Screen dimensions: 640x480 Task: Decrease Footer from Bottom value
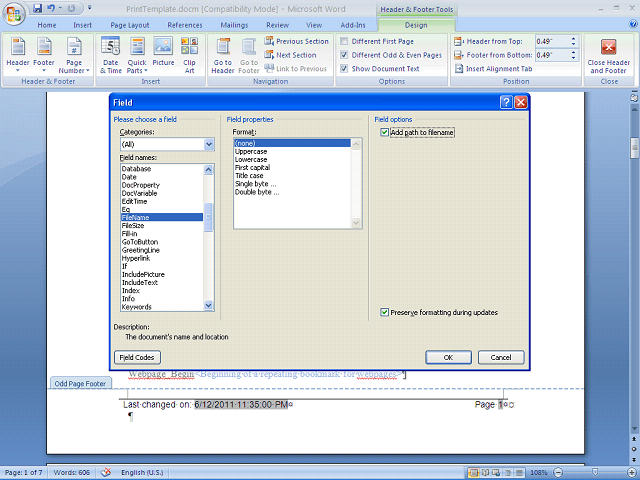[573, 58]
